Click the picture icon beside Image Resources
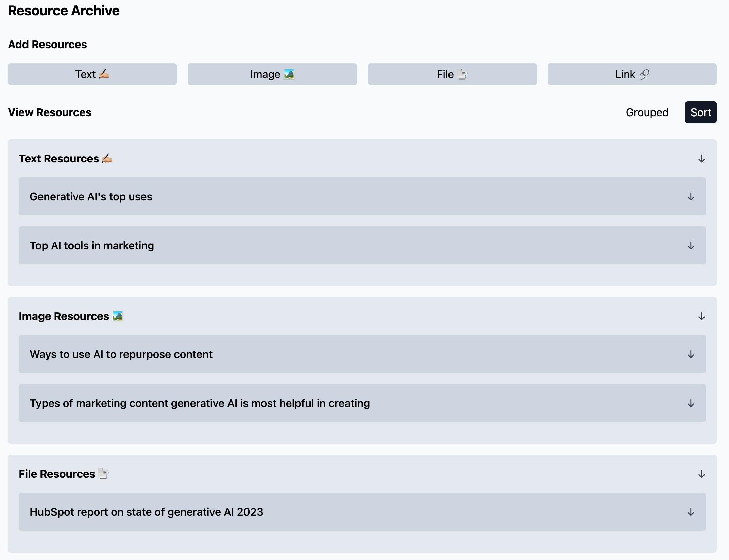The height and width of the screenshot is (560, 729). pyautogui.click(x=117, y=316)
